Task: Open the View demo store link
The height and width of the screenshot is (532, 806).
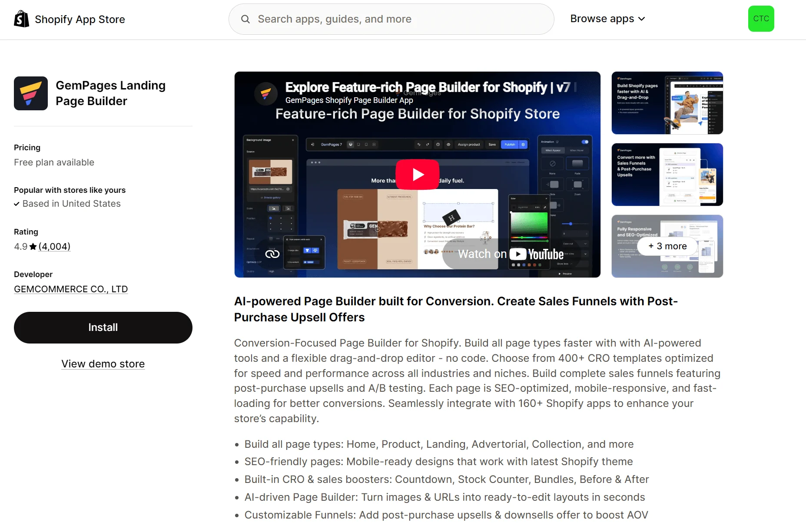Action: (103, 364)
